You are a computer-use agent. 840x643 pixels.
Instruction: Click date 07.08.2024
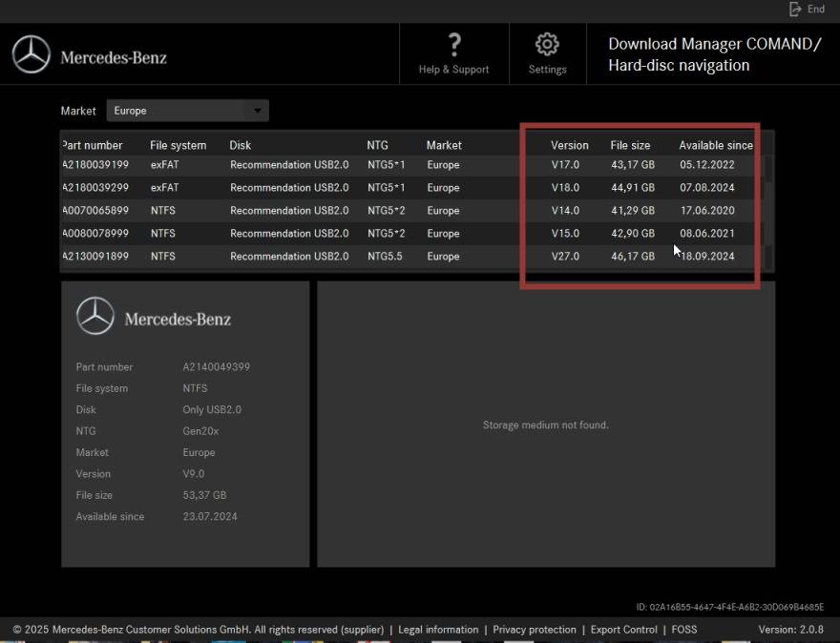pyautogui.click(x=707, y=188)
